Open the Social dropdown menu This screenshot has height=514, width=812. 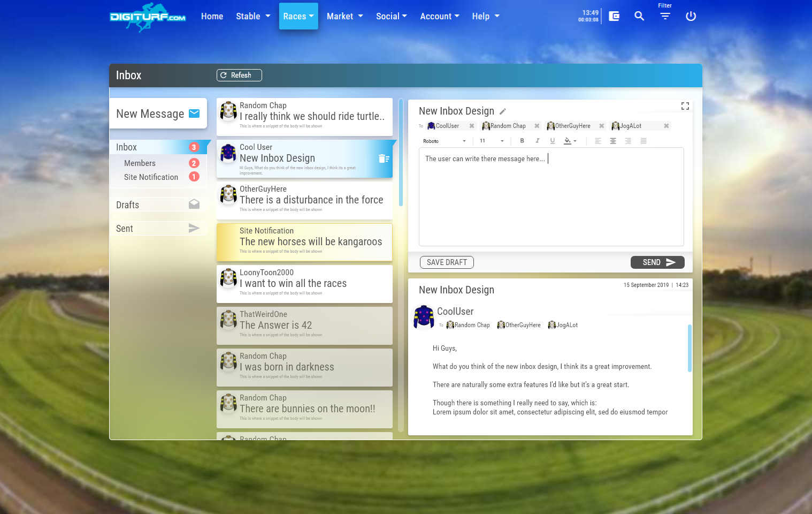(391, 16)
